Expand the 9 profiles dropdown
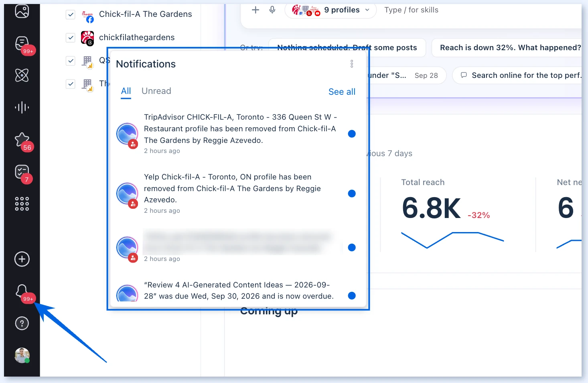The height and width of the screenshot is (383, 588). point(330,10)
